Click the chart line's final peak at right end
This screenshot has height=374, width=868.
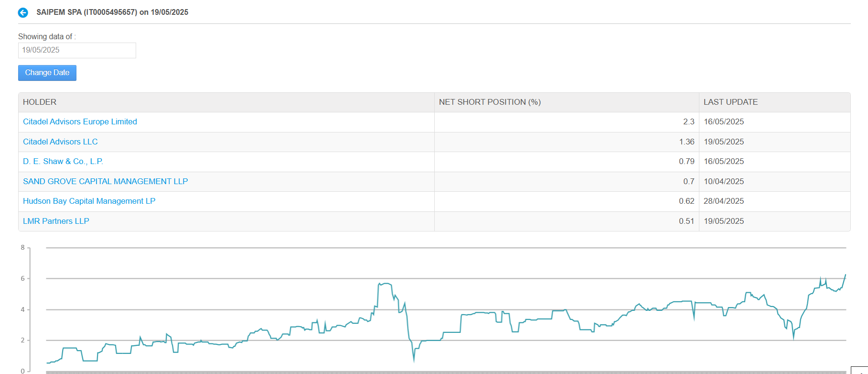[x=845, y=275]
